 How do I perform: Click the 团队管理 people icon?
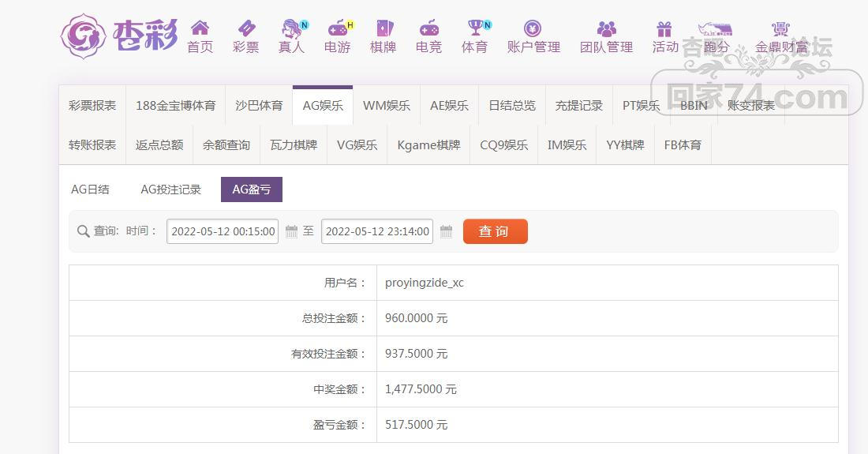click(x=606, y=29)
